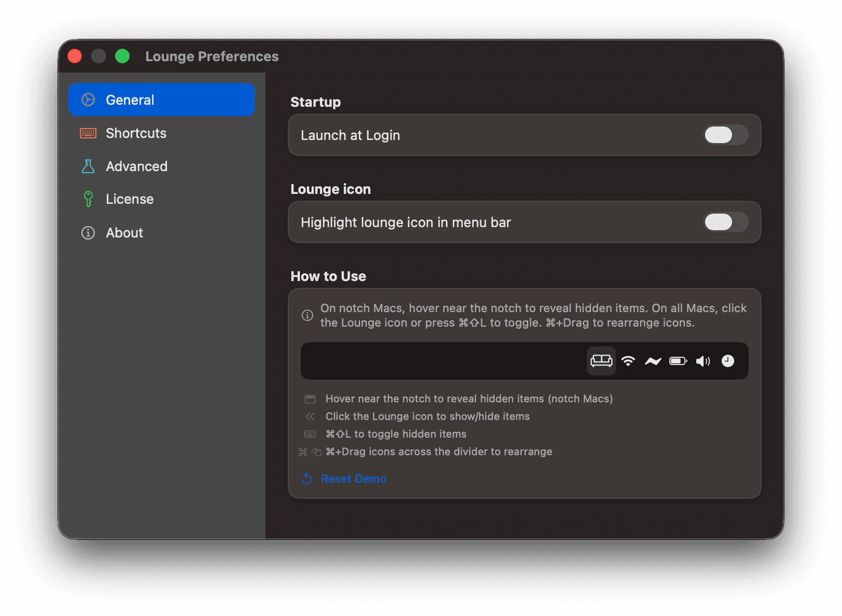Click the Wi-Fi icon in demo menu bar
The height and width of the screenshot is (616, 842).
tap(628, 361)
